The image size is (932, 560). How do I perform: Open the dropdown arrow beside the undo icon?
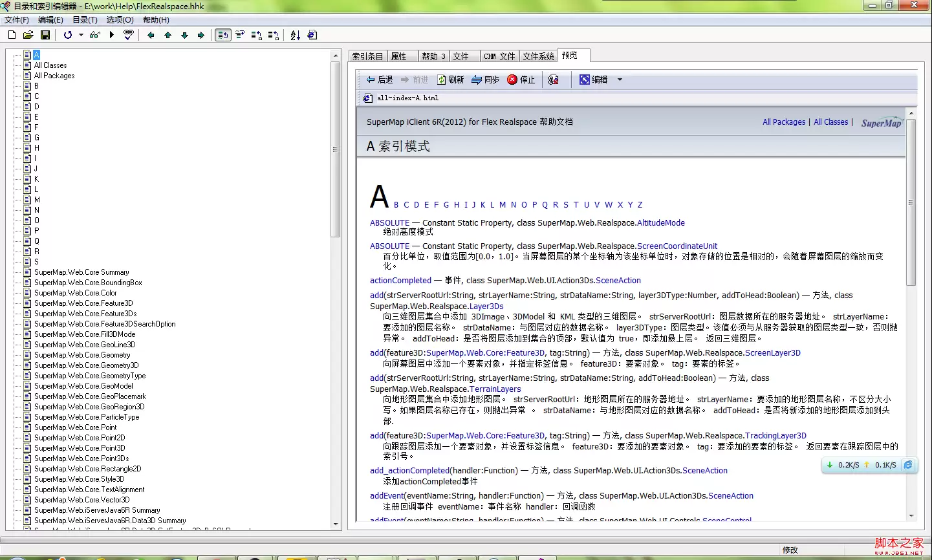click(x=81, y=35)
